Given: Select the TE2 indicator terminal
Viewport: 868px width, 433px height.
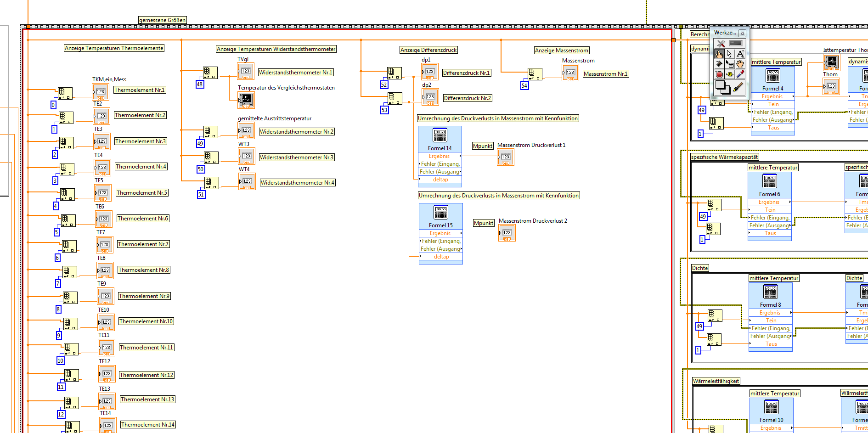Looking at the screenshot, I should (101, 116).
